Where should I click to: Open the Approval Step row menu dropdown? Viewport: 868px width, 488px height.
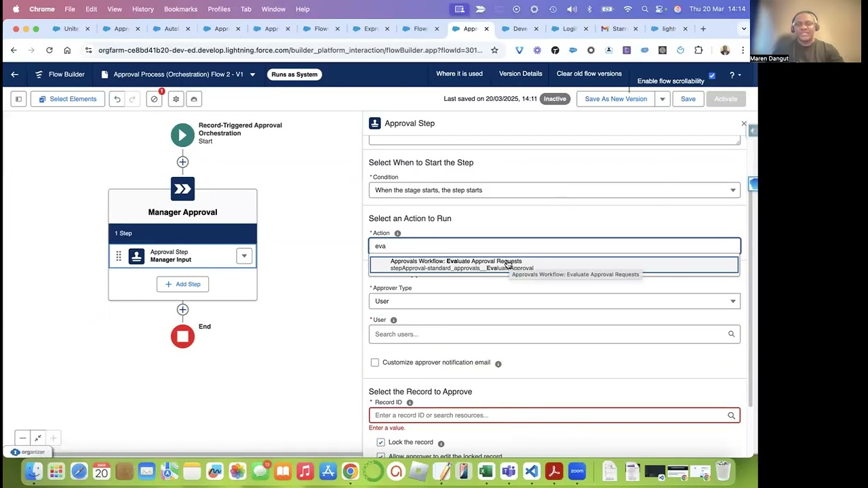tap(244, 256)
